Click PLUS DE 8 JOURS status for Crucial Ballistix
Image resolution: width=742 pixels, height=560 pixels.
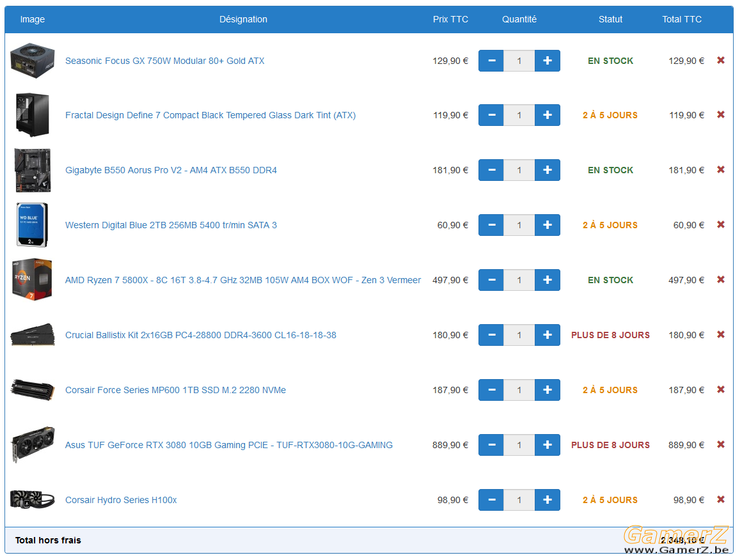coord(610,336)
